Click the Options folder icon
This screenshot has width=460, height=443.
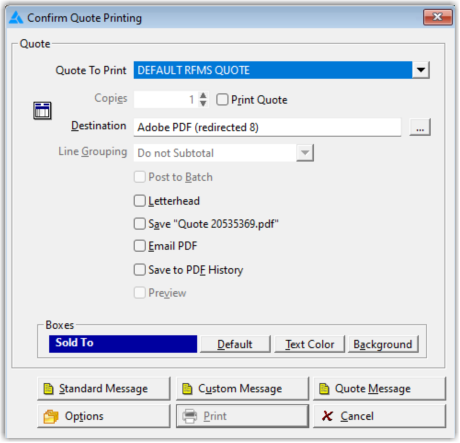pos(51,416)
